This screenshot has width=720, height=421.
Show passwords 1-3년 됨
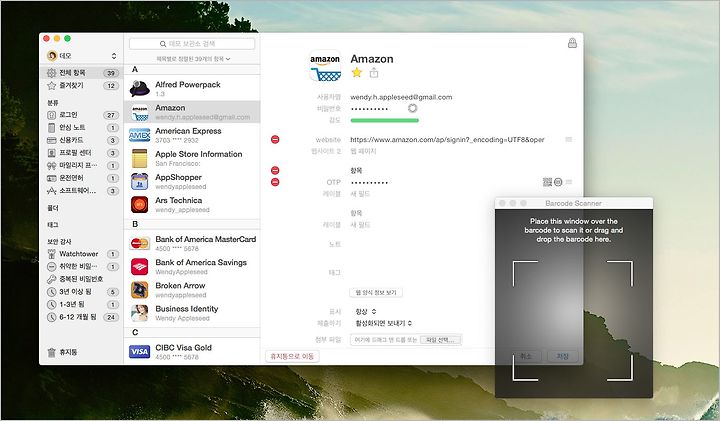[82, 304]
